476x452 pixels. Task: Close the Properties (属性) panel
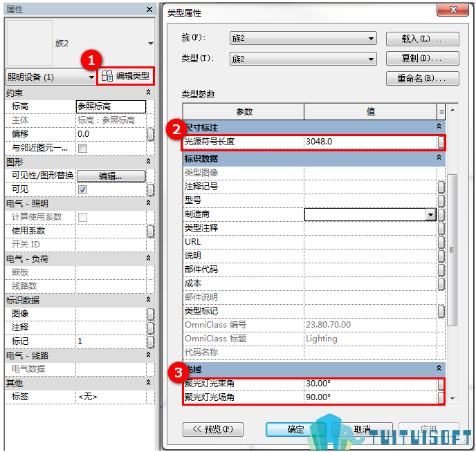[149, 10]
